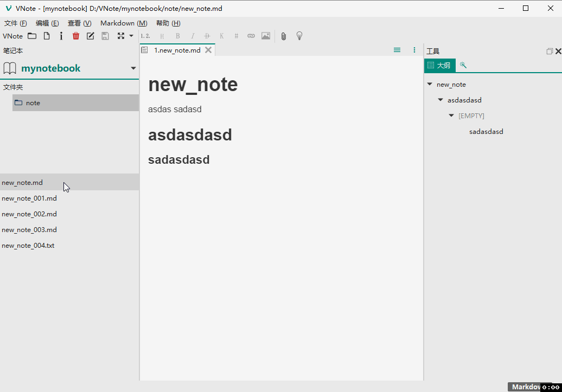Click the new_note heading in the preview
The width and height of the screenshot is (562, 392).
click(193, 85)
